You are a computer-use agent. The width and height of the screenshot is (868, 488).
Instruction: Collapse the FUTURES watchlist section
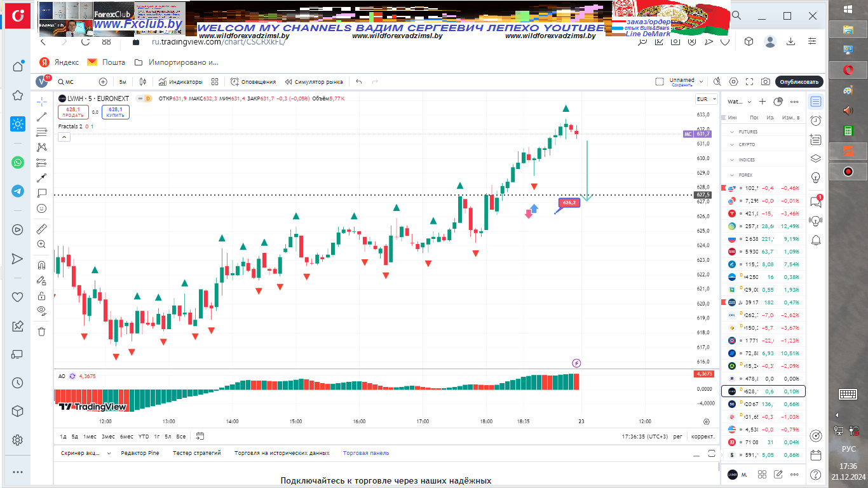731,132
